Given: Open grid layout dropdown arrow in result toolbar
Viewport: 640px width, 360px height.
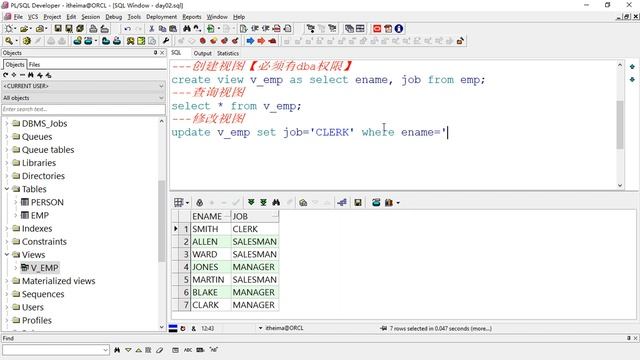Looking at the screenshot, I should (x=187, y=203).
